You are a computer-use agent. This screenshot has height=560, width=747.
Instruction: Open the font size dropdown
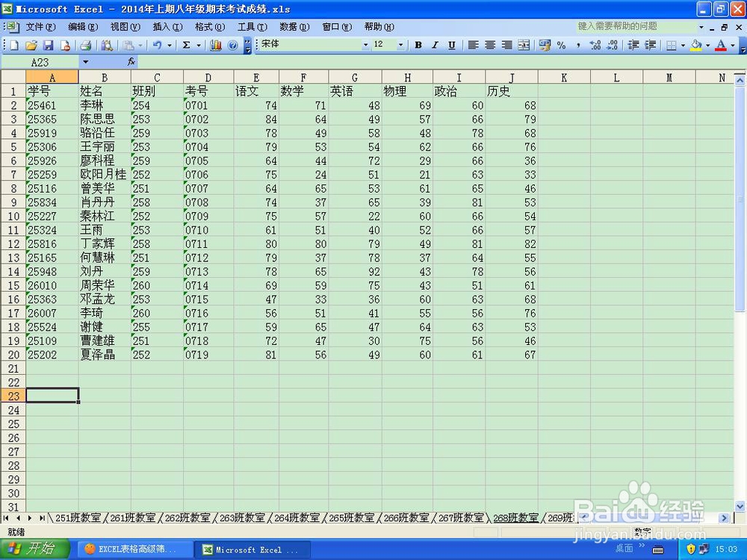tap(401, 45)
